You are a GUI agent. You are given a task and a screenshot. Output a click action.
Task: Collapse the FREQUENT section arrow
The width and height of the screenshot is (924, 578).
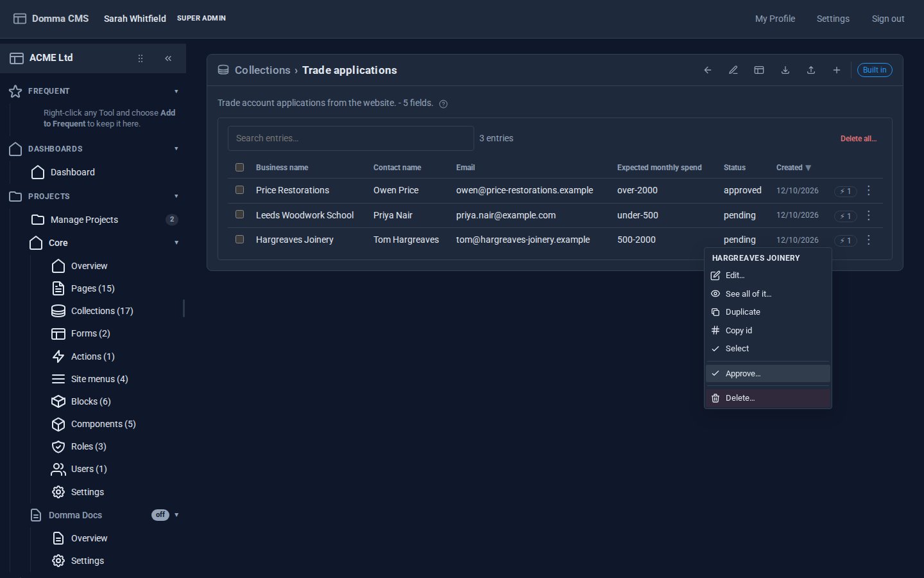coord(176,91)
